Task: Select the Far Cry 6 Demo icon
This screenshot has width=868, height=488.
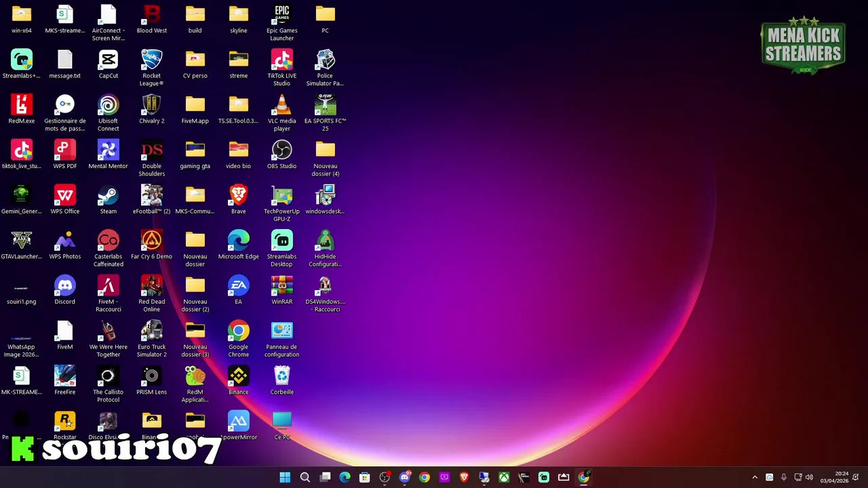Action: 152,244
